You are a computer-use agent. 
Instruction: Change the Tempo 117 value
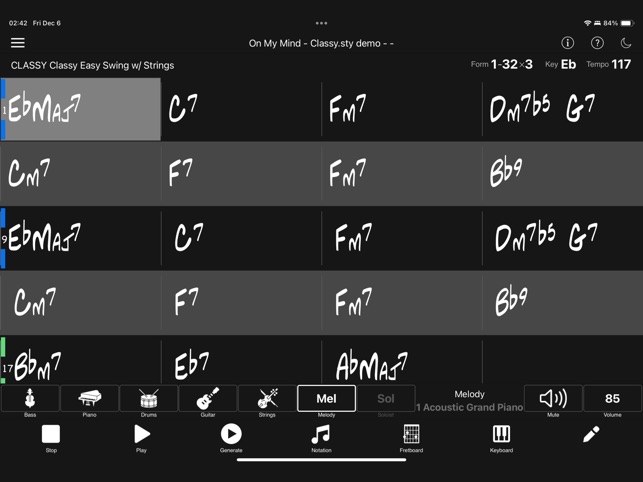point(609,64)
